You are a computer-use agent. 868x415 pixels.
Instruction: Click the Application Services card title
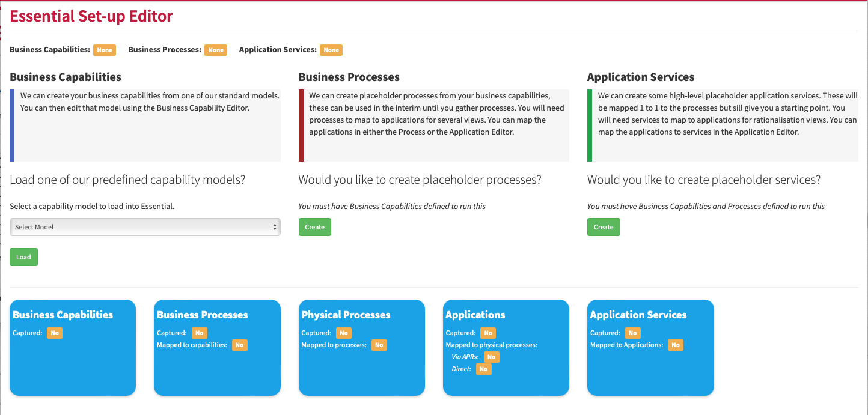click(x=638, y=315)
